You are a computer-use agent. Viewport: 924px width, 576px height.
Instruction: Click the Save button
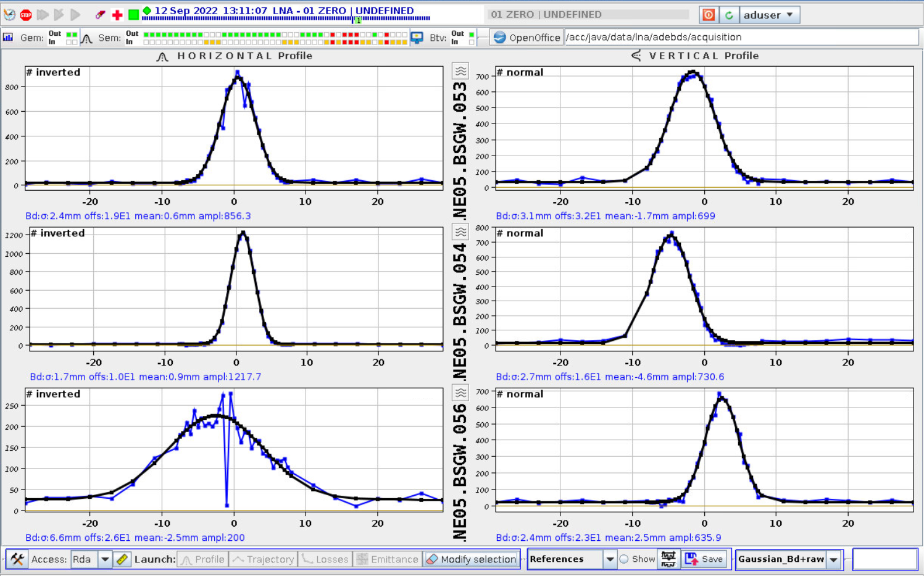tap(705, 559)
